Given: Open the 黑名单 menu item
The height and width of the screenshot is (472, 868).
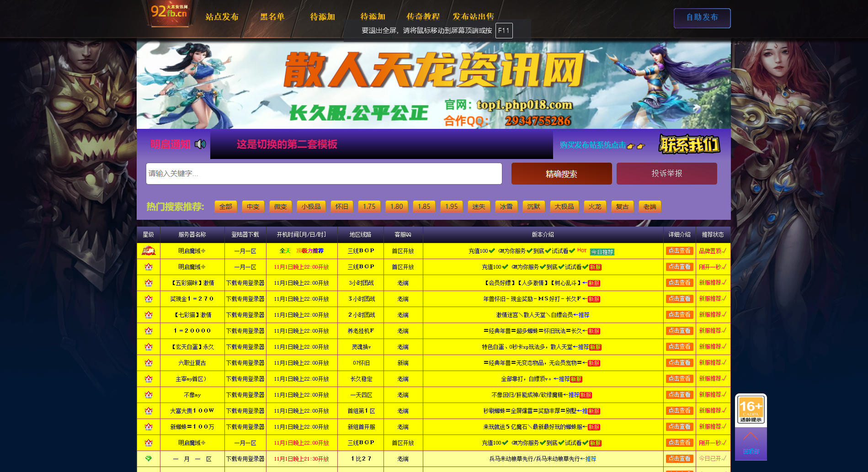Looking at the screenshot, I should pyautogui.click(x=272, y=17).
